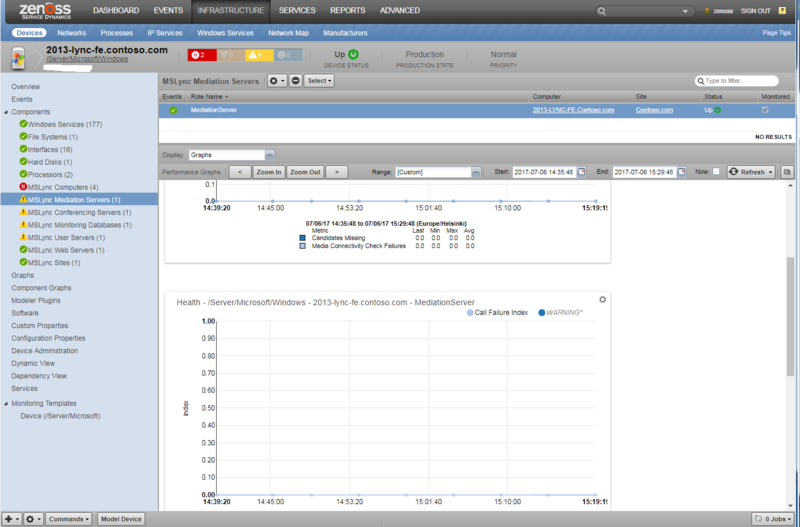The width and height of the screenshot is (800, 527).
Task: Switch to the Networks tab
Action: point(71,33)
